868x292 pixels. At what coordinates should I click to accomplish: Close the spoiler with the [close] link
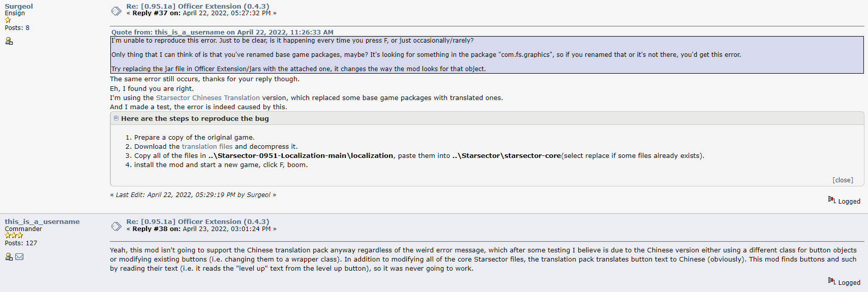(843, 180)
